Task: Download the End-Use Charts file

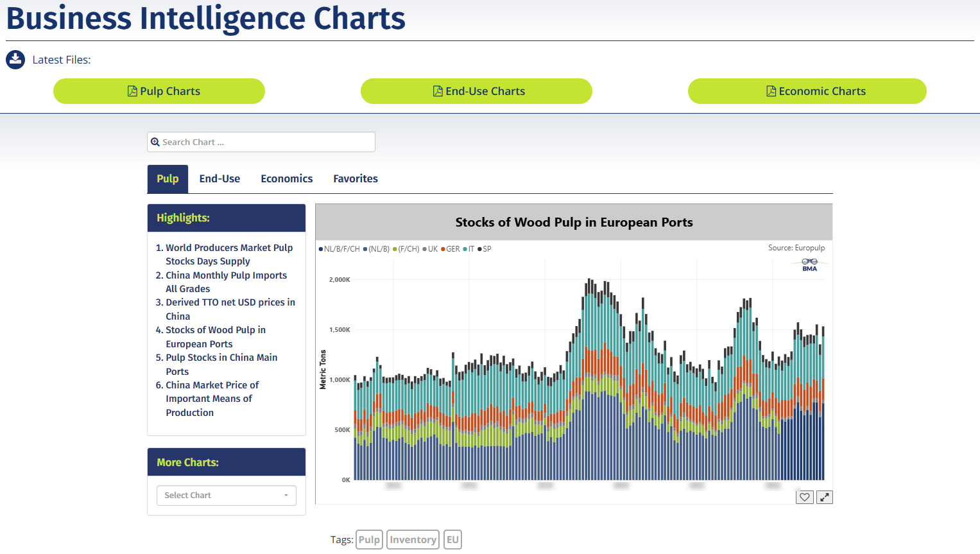Action: 476,91
